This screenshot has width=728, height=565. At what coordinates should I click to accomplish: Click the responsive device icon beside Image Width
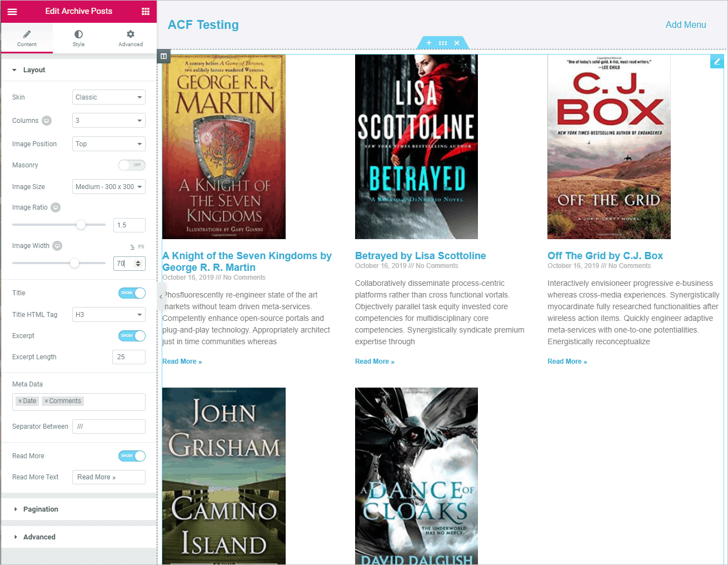[x=57, y=246]
